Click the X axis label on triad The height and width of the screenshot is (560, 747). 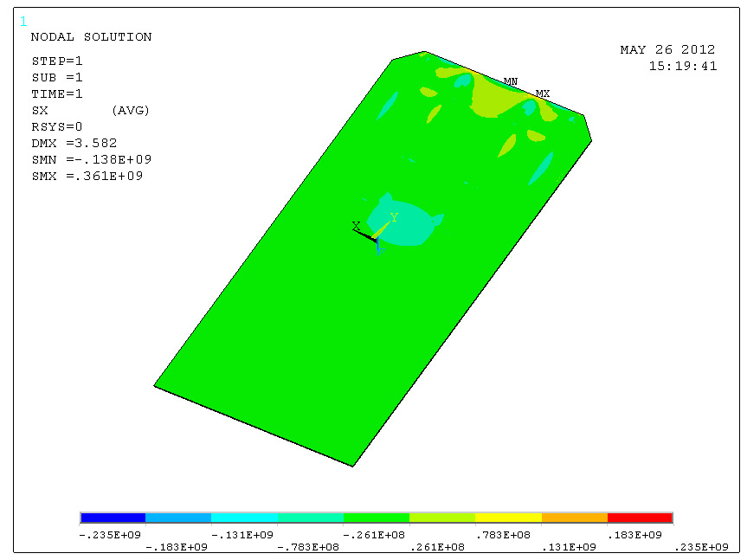tap(356, 226)
